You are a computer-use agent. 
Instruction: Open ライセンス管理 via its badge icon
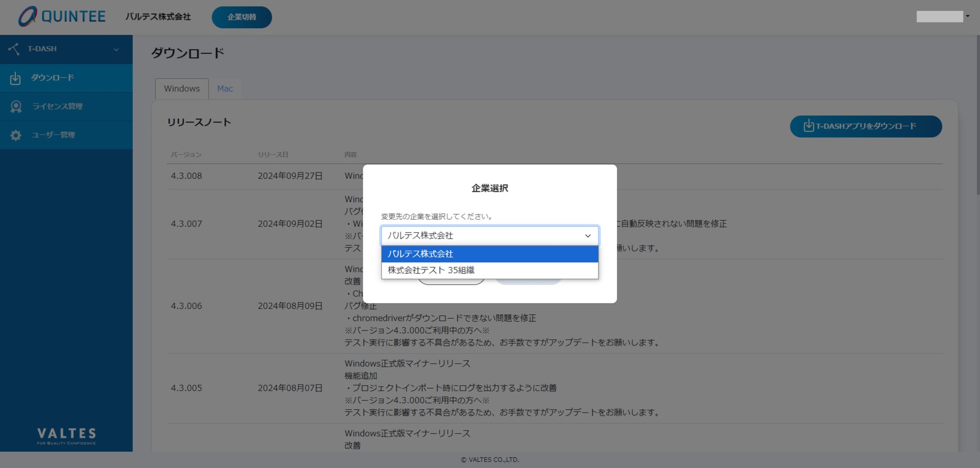click(16, 107)
